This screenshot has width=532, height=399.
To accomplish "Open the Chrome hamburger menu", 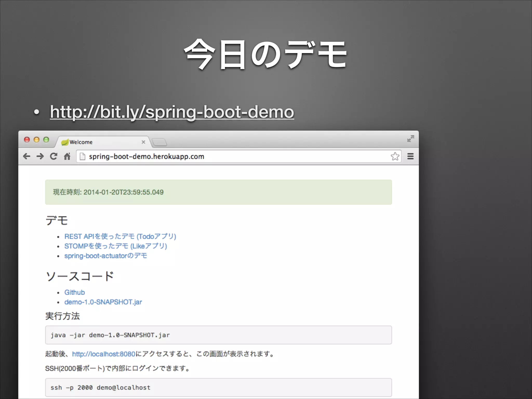I will (x=410, y=156).
